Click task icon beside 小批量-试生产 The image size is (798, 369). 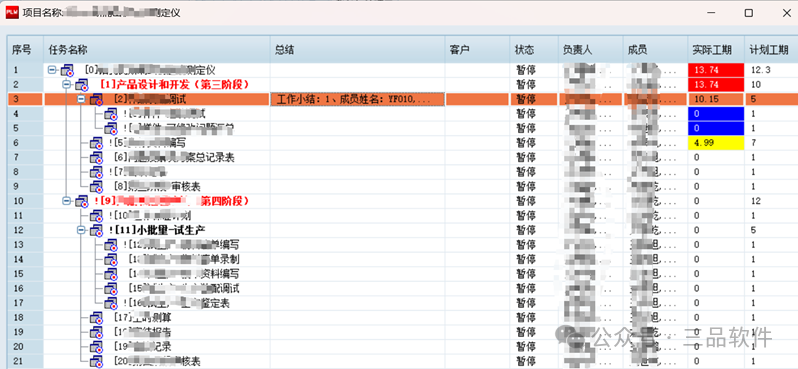pos(96,230)
